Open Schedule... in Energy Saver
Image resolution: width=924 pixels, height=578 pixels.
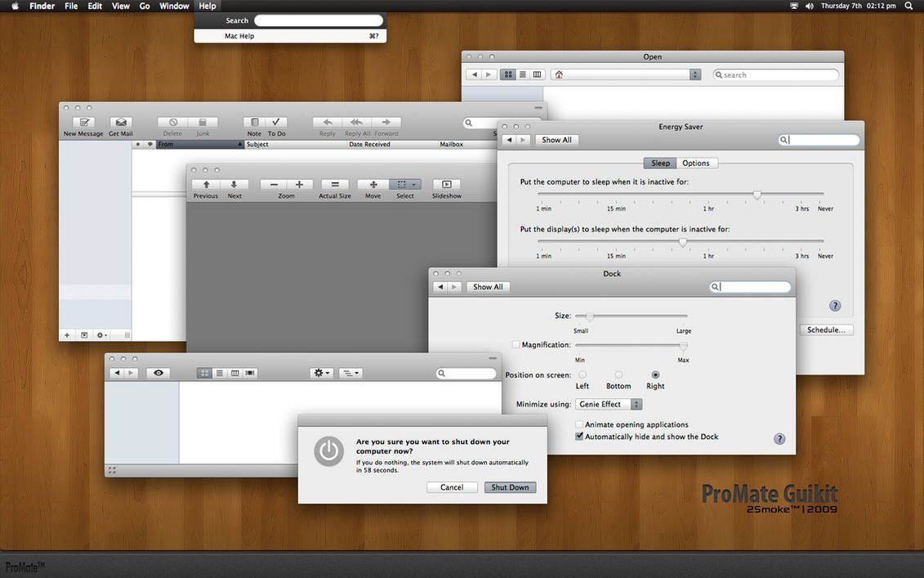(826, 329)
